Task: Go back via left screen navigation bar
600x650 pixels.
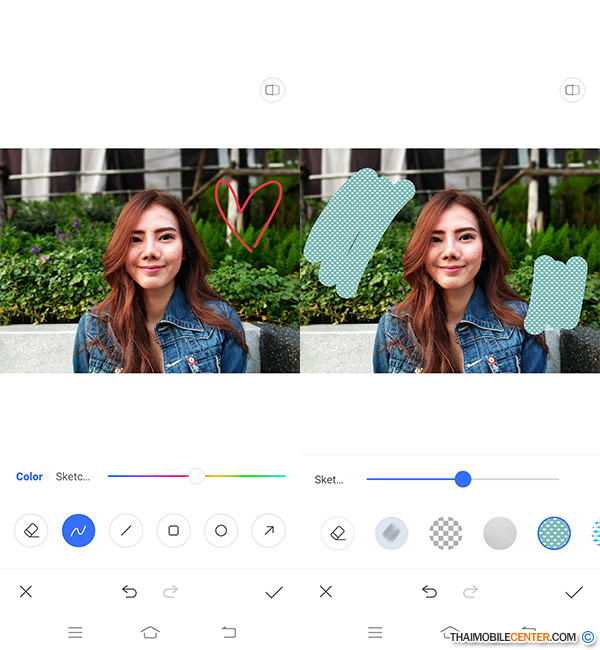Action: coord(228,632)
